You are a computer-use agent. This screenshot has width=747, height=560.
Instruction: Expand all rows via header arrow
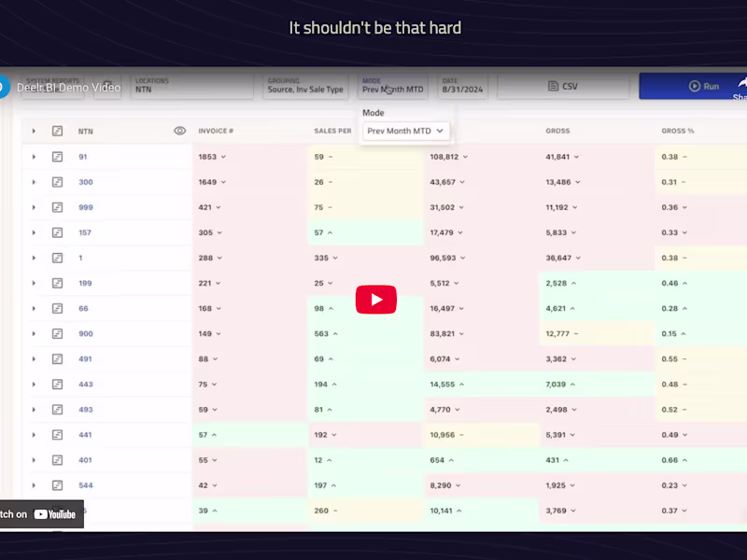pos(34,131)
